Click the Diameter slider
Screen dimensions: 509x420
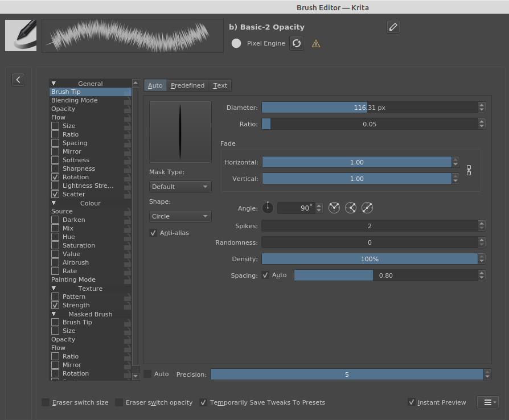(x=369, y=107)
